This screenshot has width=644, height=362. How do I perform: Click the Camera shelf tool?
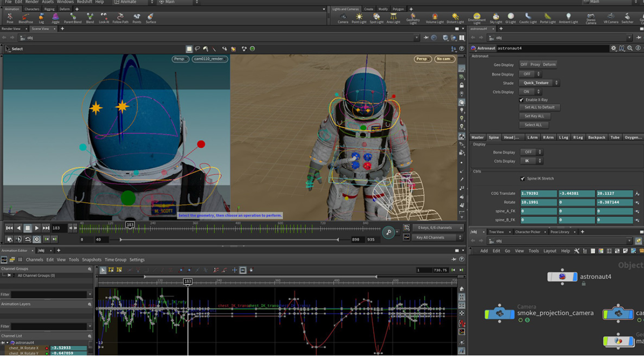(343, 18)
